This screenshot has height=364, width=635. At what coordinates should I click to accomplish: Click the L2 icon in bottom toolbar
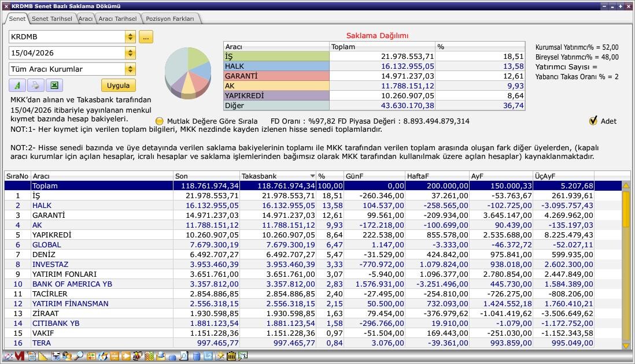pyautogui.click(x=208, y=356)
